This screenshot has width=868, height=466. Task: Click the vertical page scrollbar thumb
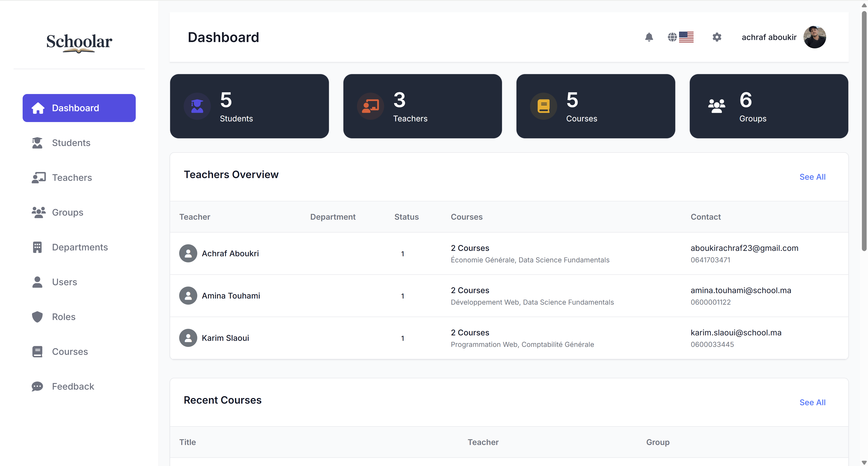coord(864,131)
